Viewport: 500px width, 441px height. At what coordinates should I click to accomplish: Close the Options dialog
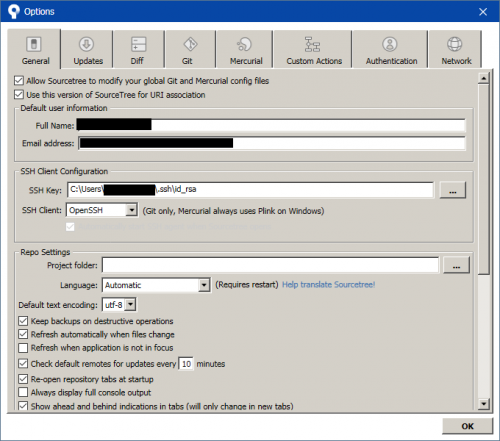(x=483, y=12)
